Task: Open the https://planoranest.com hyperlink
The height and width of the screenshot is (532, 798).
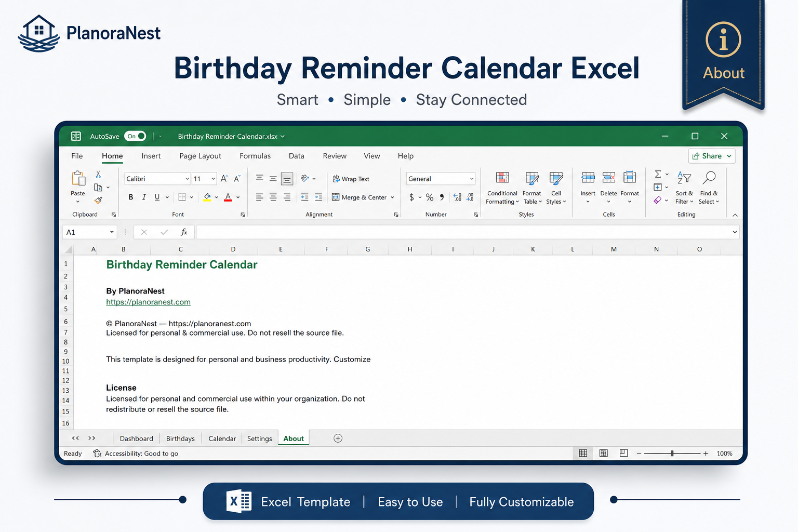Action: (149, 302)
